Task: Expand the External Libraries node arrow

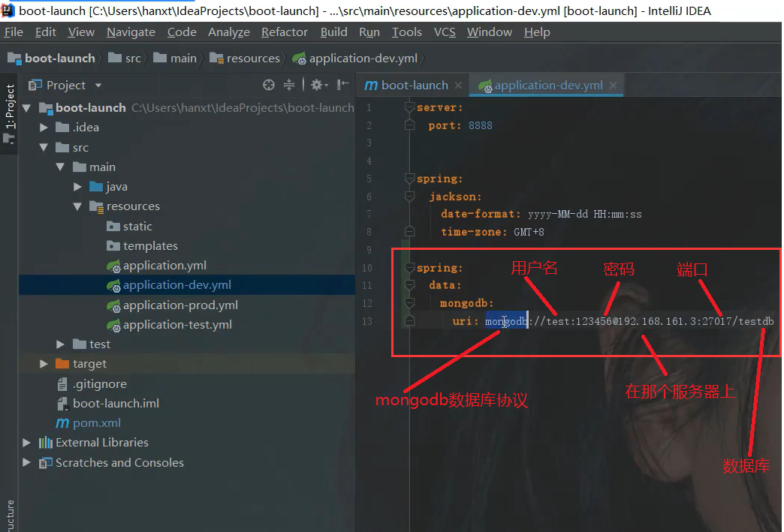Action: click(26, 443)
